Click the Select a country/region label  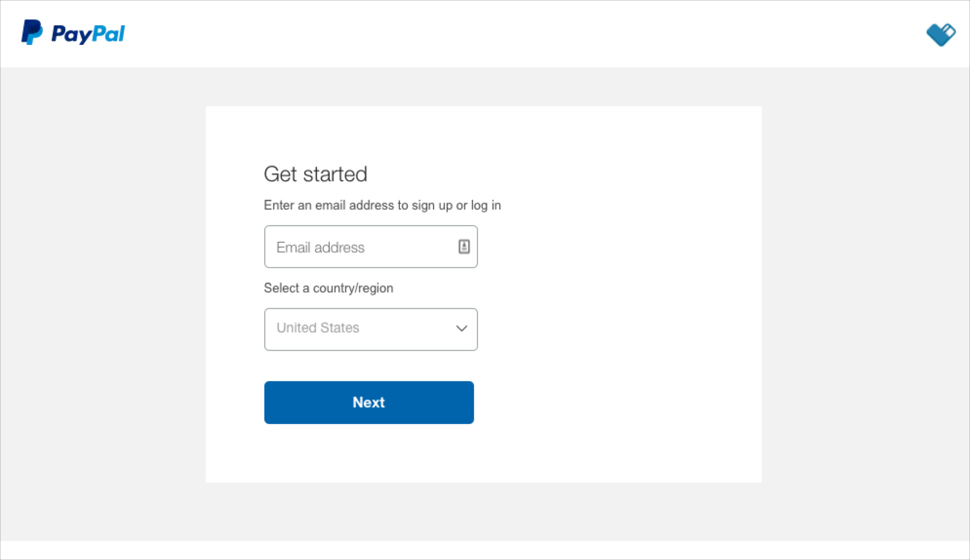coord(329,288)
